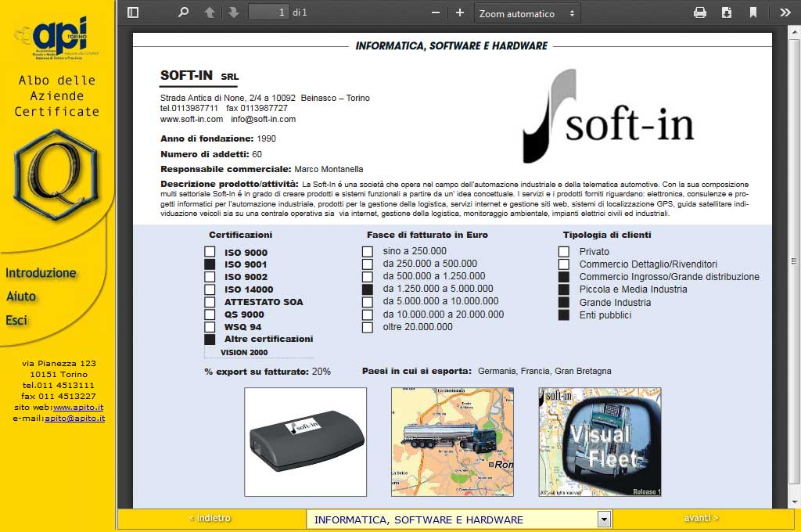The height and width of the screenshot is (532, 801).
Task: Click the scrollbar up arrow
Action: coord(794,32)
